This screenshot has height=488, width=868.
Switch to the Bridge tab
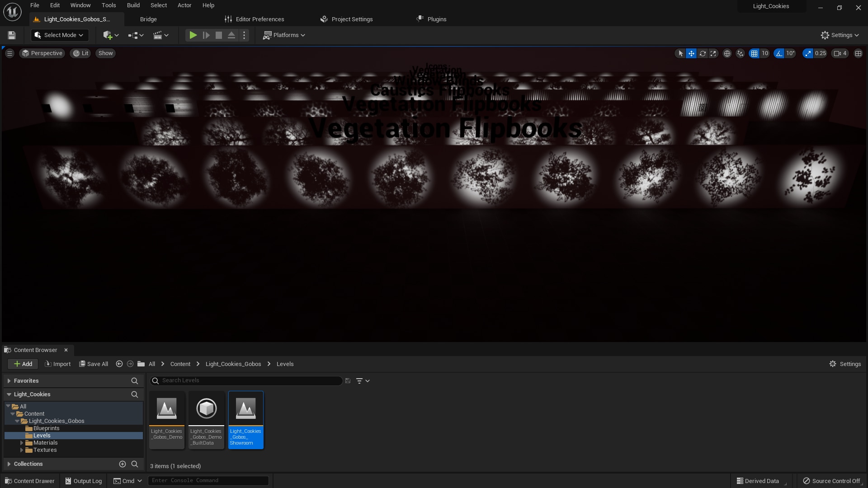pyautogui.click(x=148, y=19)
